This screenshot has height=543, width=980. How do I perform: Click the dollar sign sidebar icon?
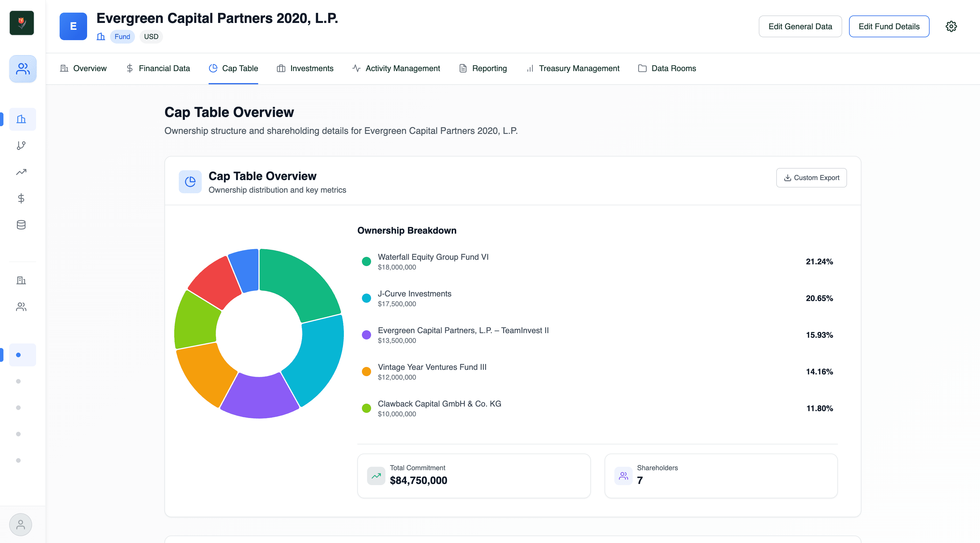(x=21, y=198)
